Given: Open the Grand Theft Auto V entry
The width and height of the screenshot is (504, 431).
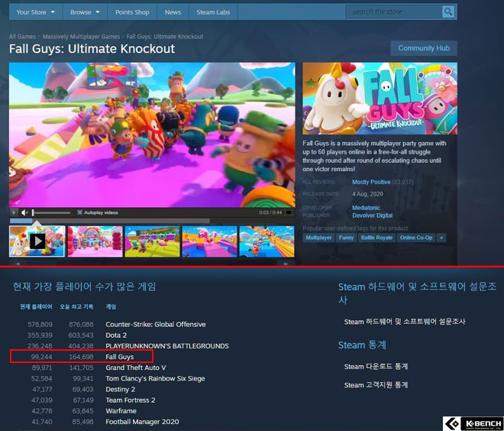Looking at the screenshot, I should point(136,368).
